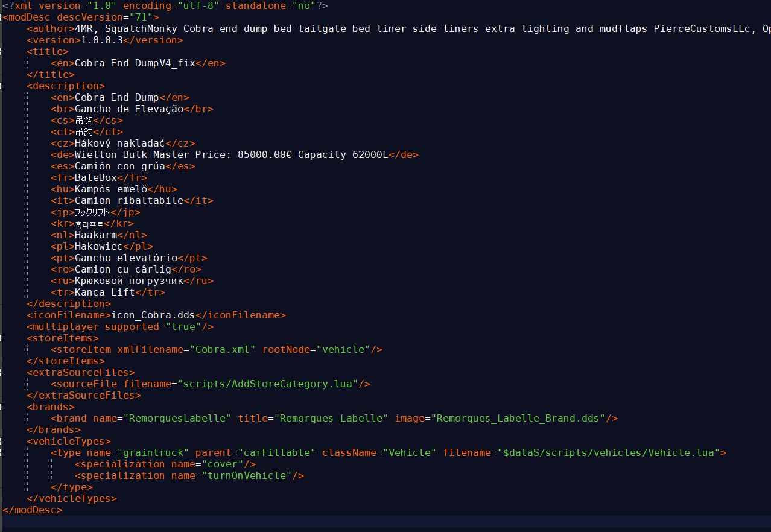
Task: Click the xml version declaration line
Action: tap(167, 5)
